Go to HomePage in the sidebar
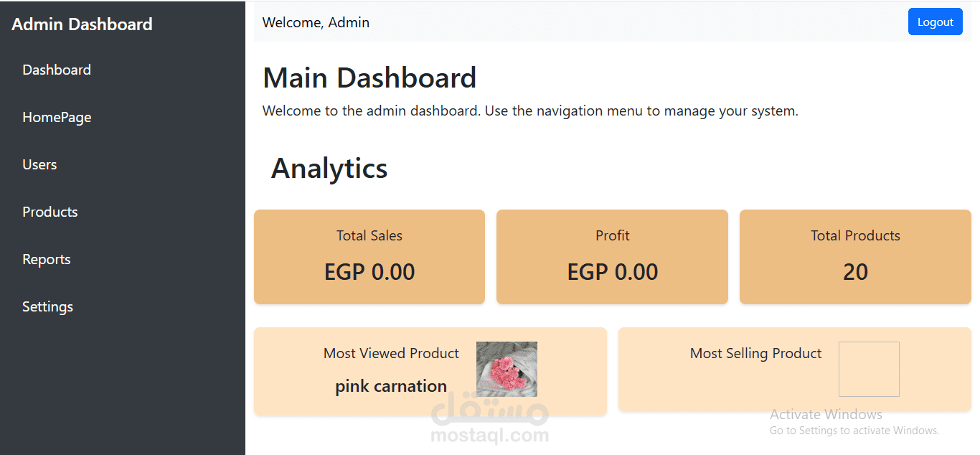This screenshot has width=980, height=455. pyautogui.click(x=57, y=117)
